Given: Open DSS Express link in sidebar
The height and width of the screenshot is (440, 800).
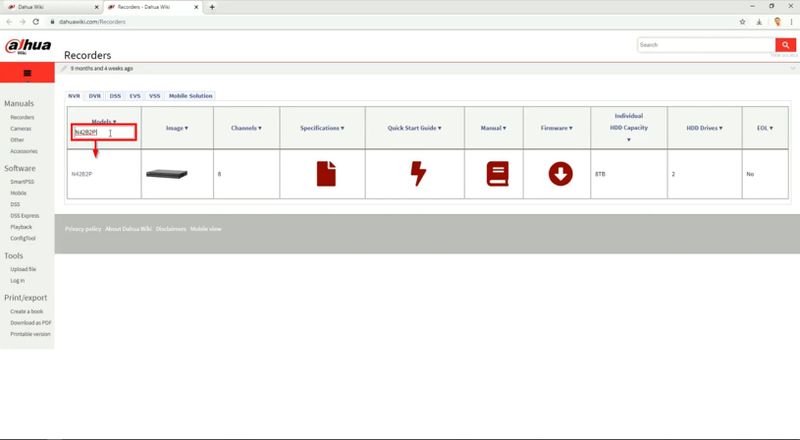Looking at the screenshot, I should [x=25, y=215].
